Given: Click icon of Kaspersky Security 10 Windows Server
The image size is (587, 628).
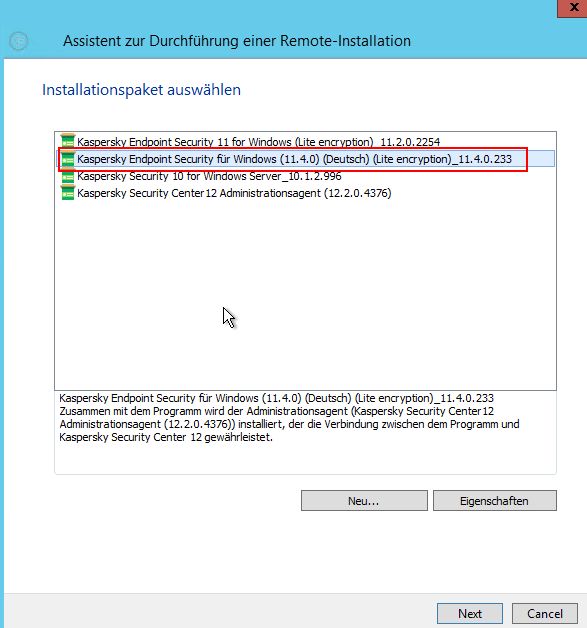Looking at the screenshot, I should pos(68,176).
